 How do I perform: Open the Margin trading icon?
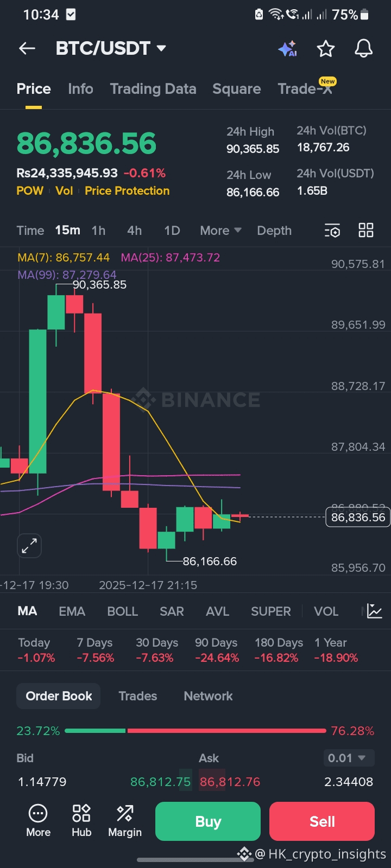[125, 820]
